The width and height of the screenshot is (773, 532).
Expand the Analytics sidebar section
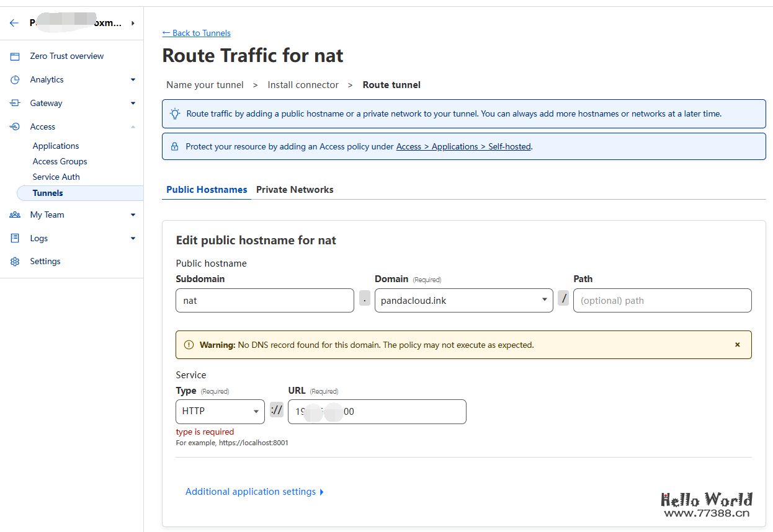[x=133, y=80]
